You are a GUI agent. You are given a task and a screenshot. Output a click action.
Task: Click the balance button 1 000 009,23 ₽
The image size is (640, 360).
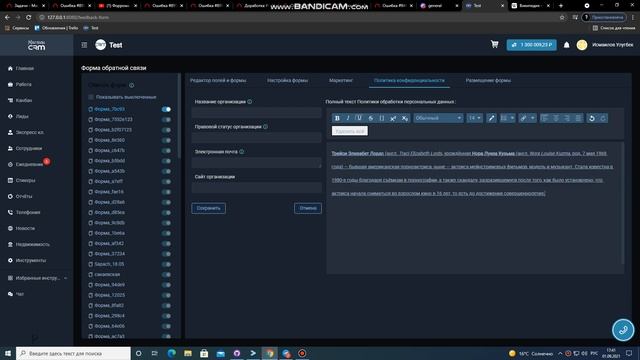531,45
